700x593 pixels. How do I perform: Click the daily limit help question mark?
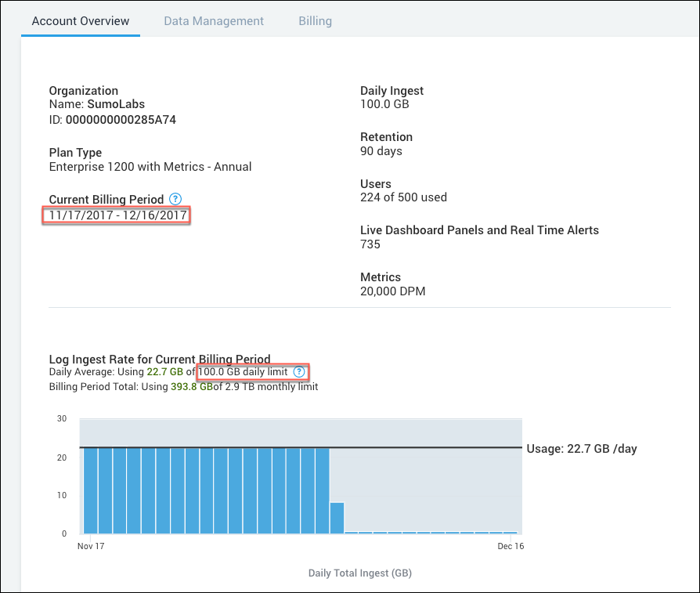[299, 372]
